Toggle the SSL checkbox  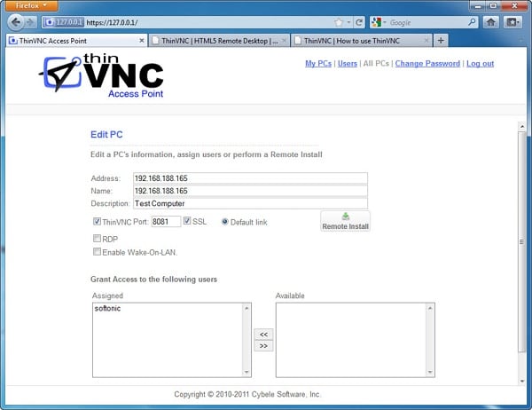(187, 221)
